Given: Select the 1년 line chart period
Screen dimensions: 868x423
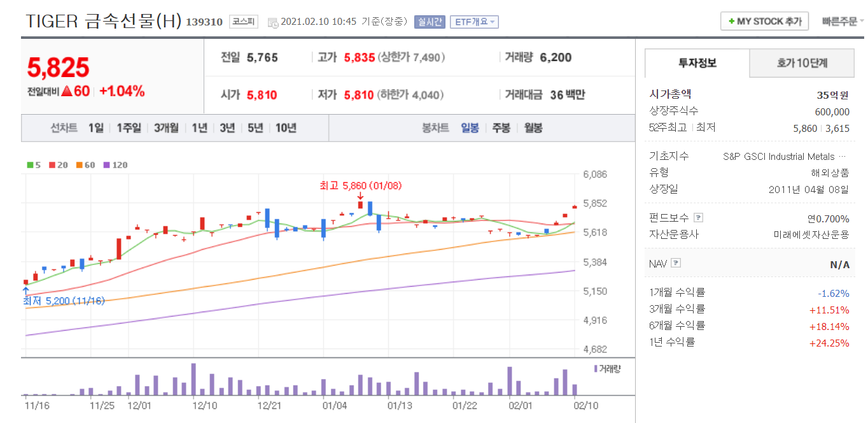Looking at the screenshot, I should 199,128.
